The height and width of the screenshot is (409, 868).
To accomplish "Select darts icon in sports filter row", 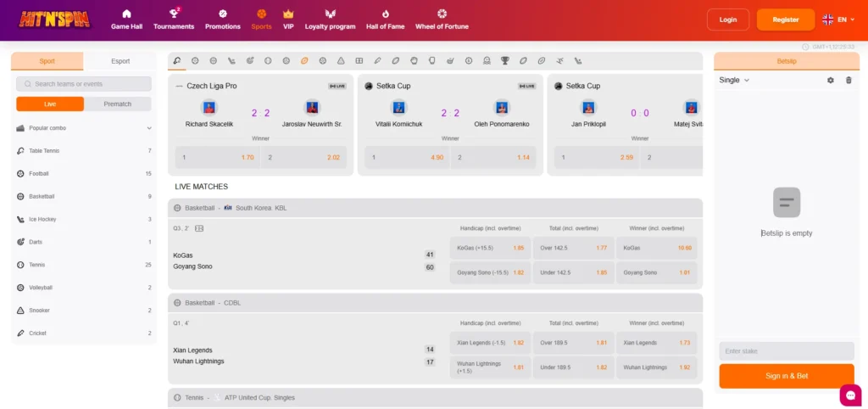I will point(250,61).
